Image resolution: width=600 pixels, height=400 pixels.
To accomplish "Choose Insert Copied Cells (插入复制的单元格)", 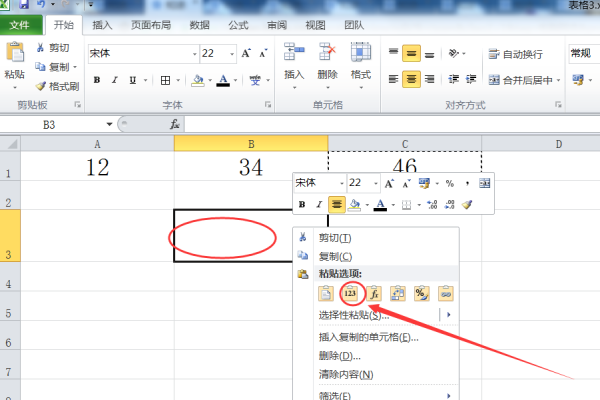I will pos(376,337).
